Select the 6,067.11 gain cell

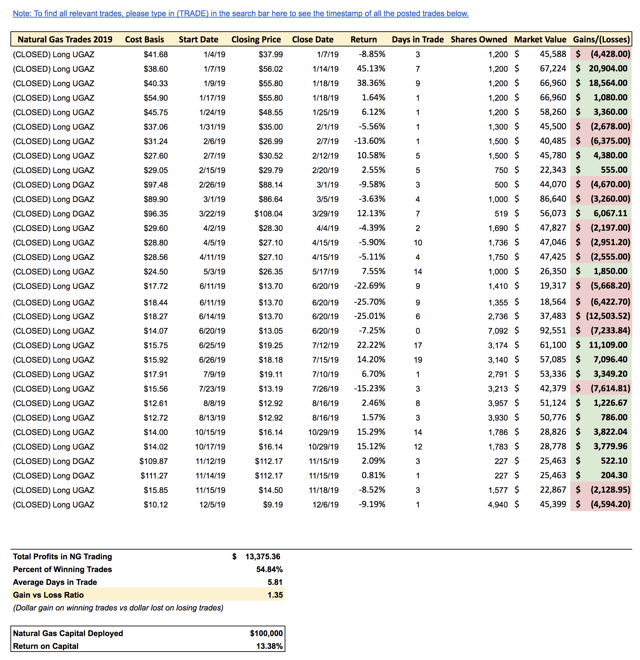click(x=601, y=213)
